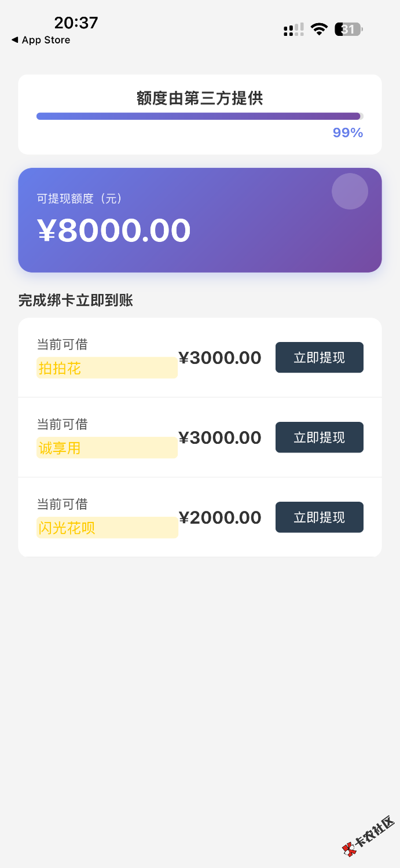
Task: Tap the status bar clock 20:37
Action: click(x=76, y=23)
